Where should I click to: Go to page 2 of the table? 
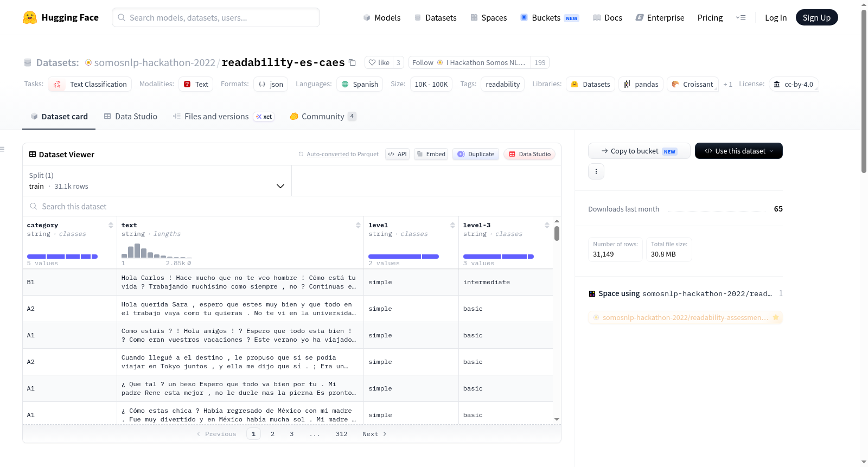tap(272, 434)
